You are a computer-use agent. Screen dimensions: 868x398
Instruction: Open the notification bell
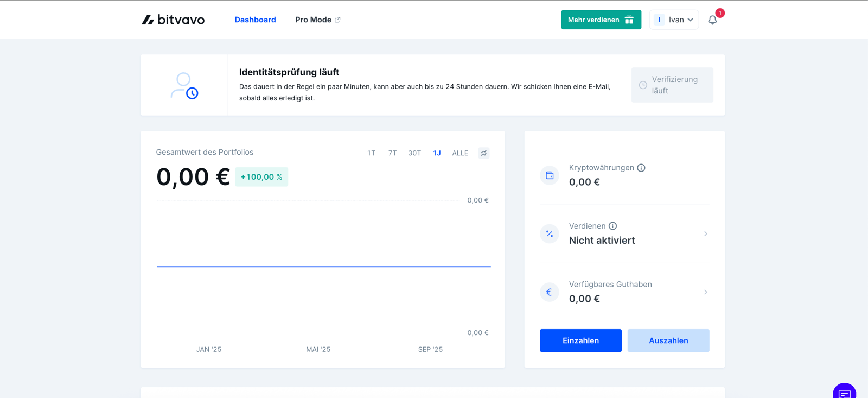(x=712, y=20)
